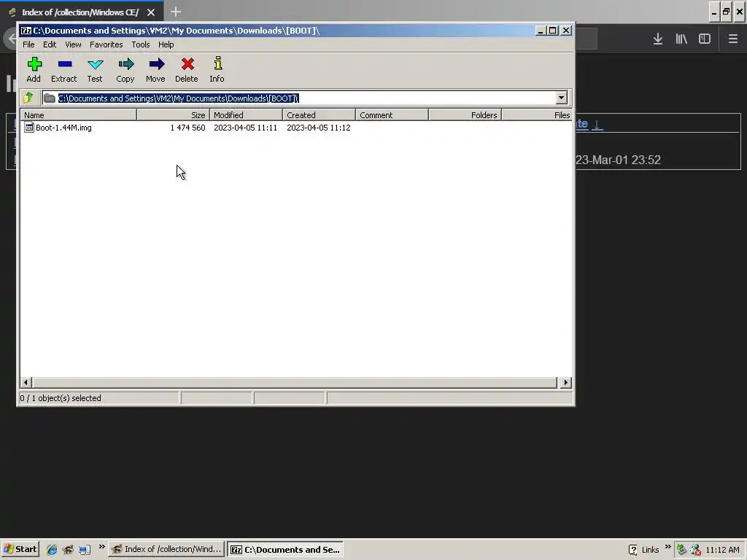This screenshot has height=560, width=747.
Task: Sort by the Name column header
Action: click(x=79, y=115)
